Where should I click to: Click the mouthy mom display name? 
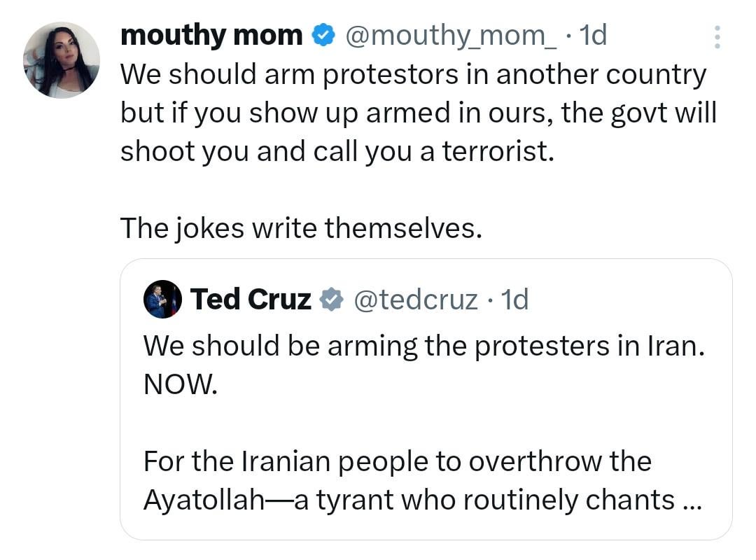pos(211,35)
